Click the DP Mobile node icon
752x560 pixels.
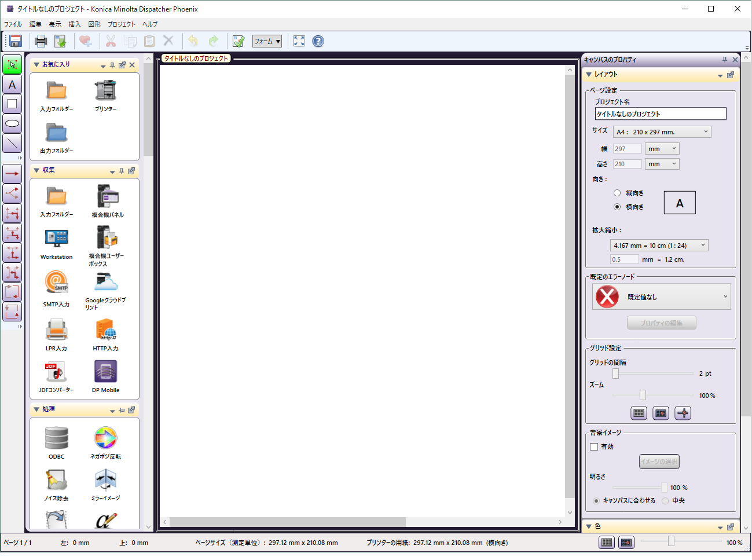(105, 372)
